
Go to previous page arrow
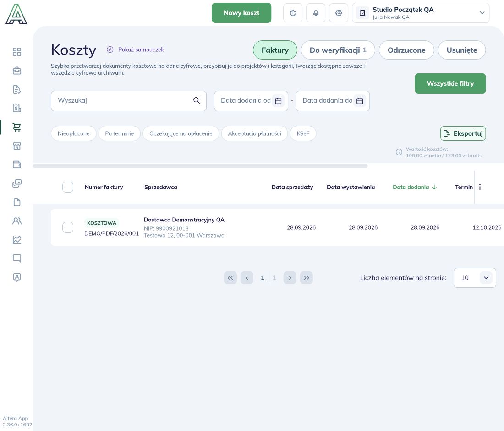(x=247, y=278)
